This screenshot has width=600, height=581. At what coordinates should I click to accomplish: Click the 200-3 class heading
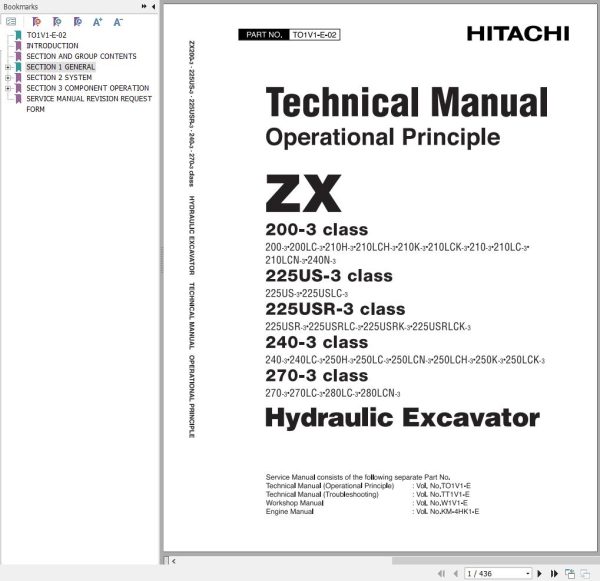pos(317,230)
